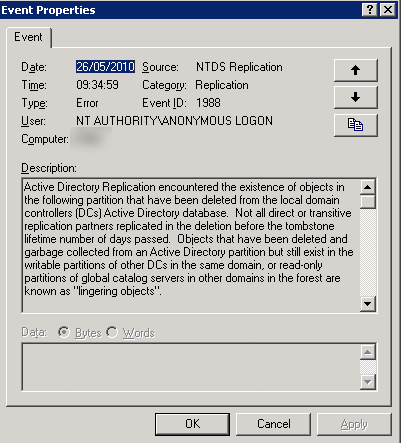Image resolution: width=401 pixels, height=443 pixels.
Task: Click the category value Replication
Action: [222, 85]
